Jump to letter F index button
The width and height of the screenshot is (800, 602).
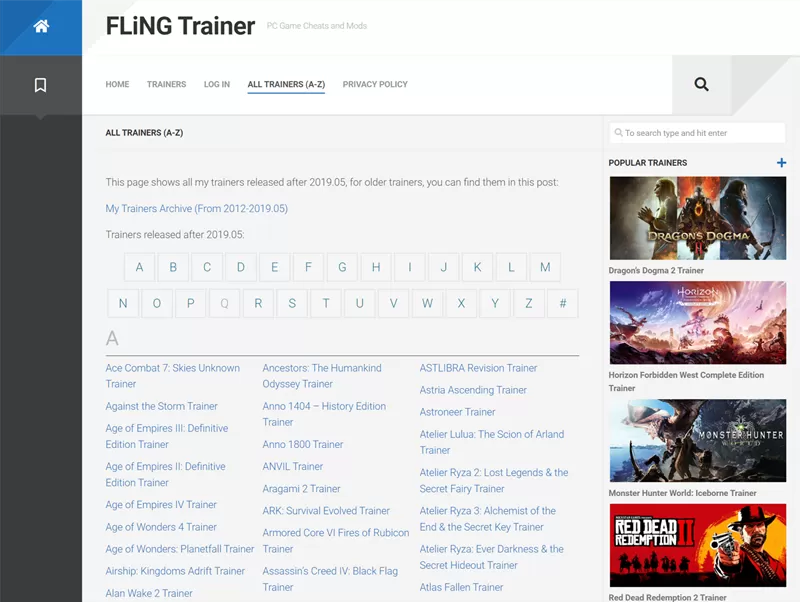pyautogui.click(x=308, y=267)
